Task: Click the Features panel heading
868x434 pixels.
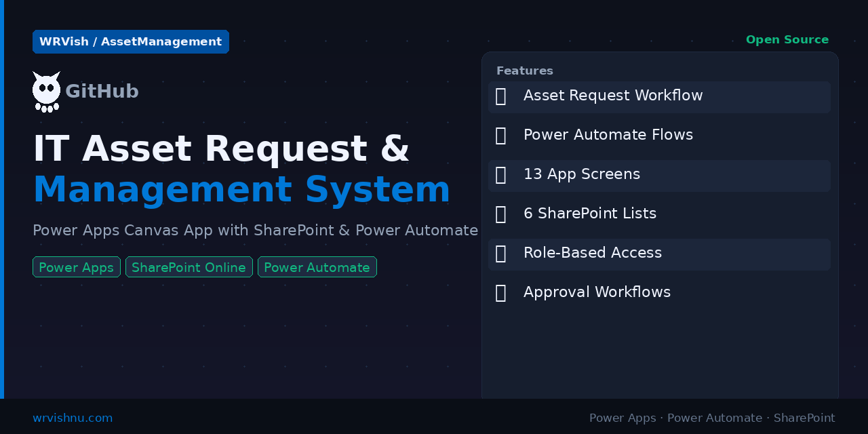Action: (x=525, y=71)
